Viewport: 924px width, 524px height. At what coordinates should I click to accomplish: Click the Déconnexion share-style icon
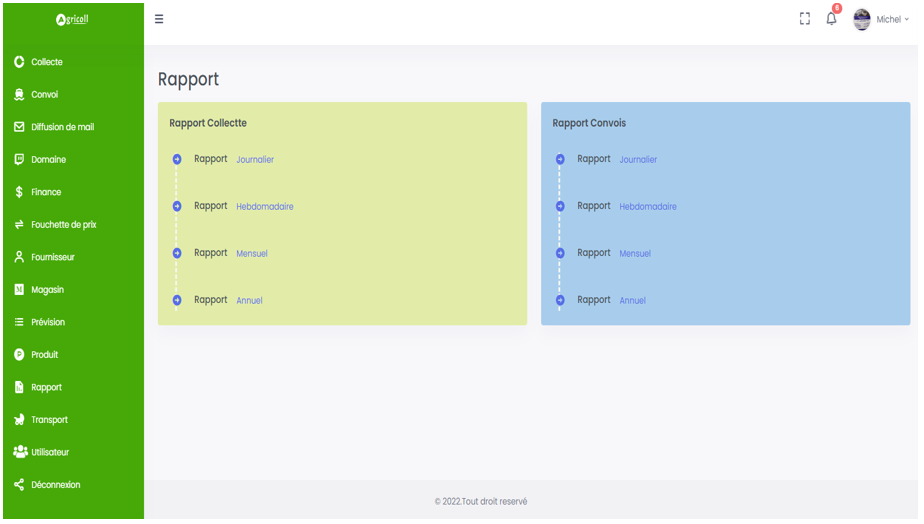[19, 485]
